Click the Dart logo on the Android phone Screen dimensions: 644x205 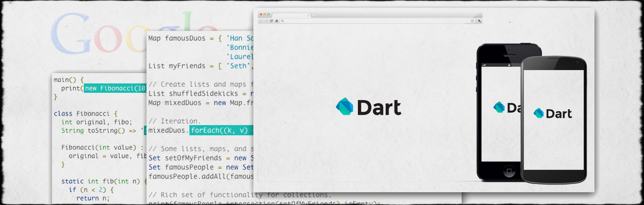[x=553, y=113]
